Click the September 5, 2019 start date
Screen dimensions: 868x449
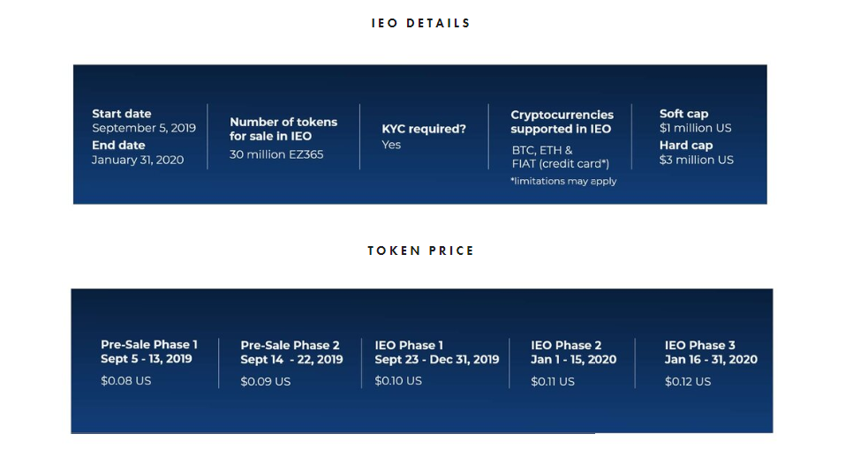pos(144,128)
